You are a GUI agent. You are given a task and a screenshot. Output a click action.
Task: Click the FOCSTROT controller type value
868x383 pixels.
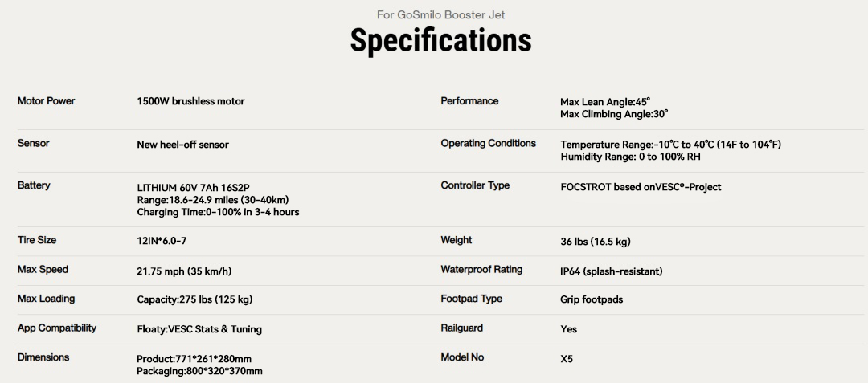[x=641, y=187]
